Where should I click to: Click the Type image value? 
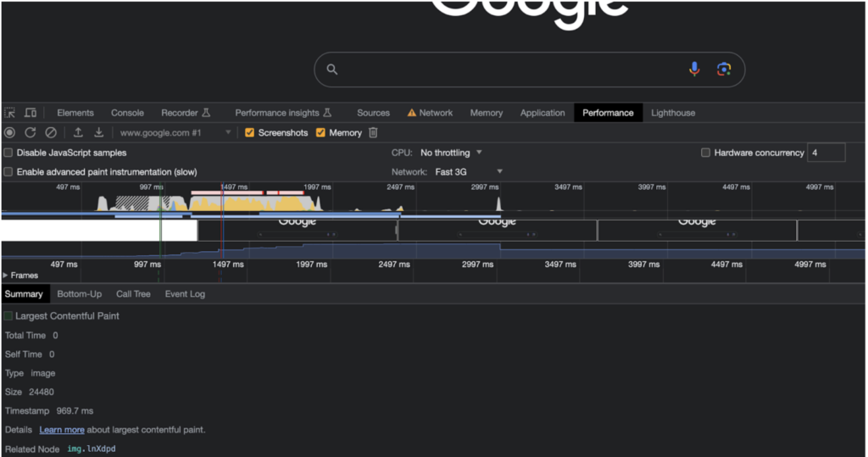42,373
